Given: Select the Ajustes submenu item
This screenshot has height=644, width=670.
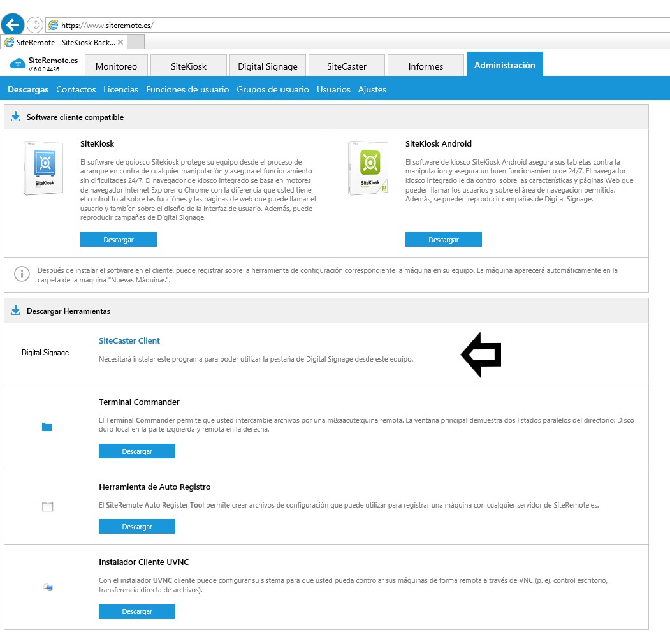Looking at the screenshot, I should click(372, 89).
